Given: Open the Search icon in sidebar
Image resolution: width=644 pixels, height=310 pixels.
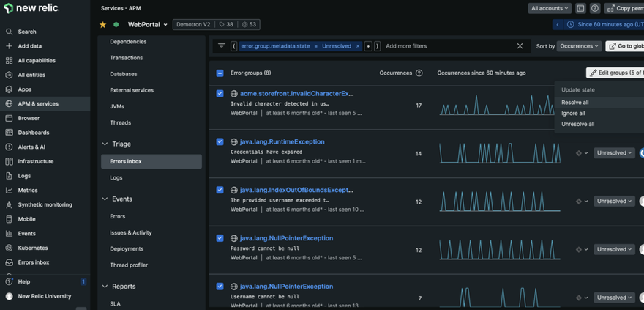Looking at the screenshot, I should point(9,32).
